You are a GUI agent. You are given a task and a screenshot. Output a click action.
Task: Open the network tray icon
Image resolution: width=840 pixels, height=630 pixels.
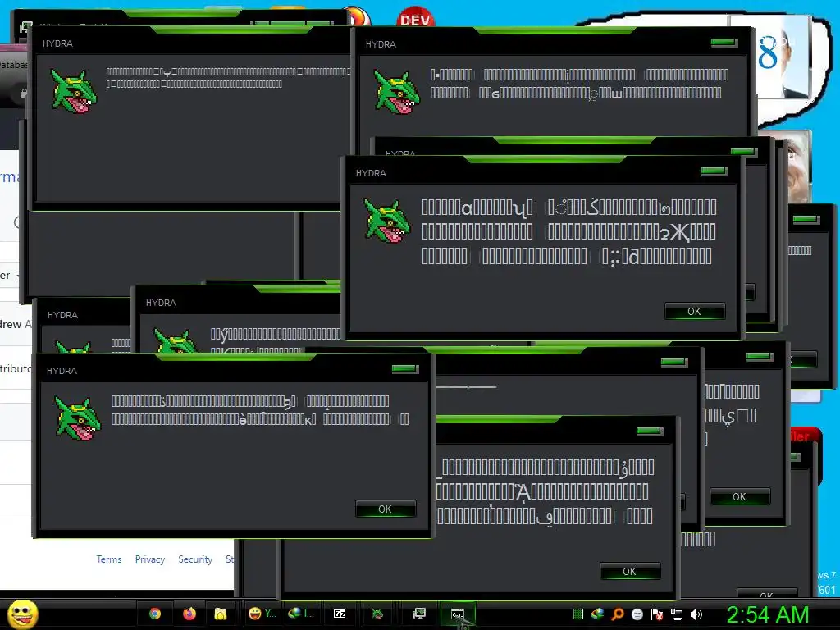[x=677, y=614]
